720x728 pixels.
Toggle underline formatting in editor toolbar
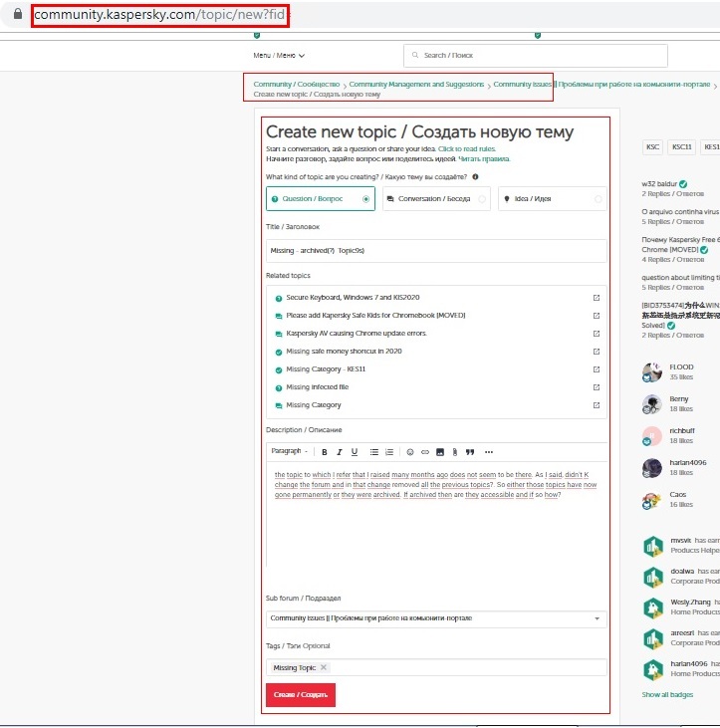355,452
